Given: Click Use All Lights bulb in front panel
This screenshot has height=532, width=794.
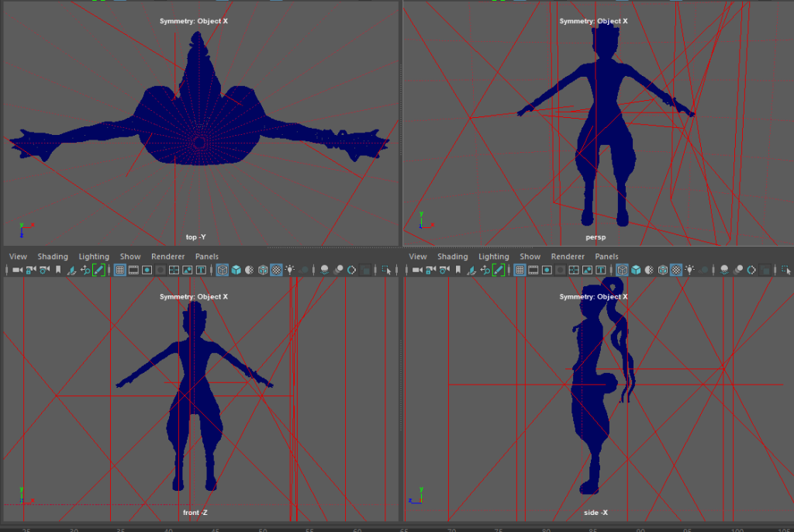Looking at the screenshot, I should [290, 270].
